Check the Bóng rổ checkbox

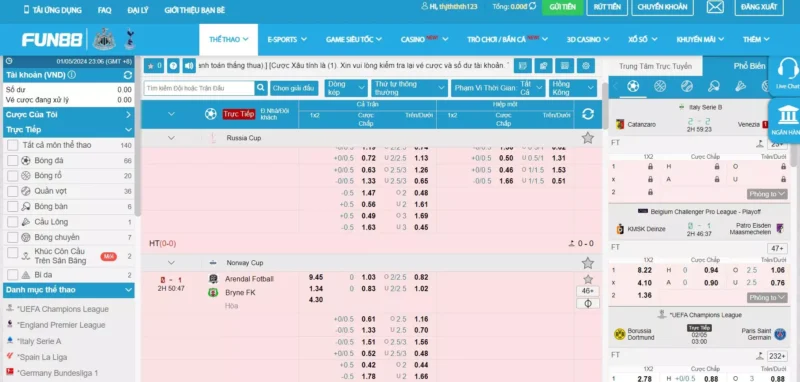point(13,176)
